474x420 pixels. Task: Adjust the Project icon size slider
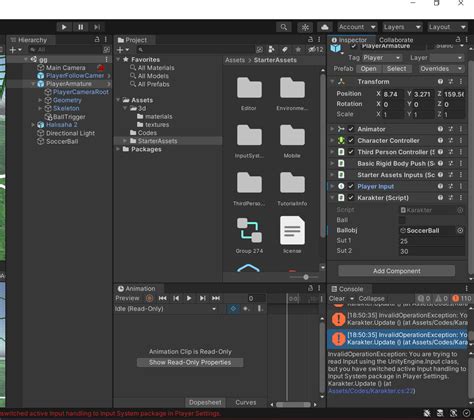[x=306, y=277]
